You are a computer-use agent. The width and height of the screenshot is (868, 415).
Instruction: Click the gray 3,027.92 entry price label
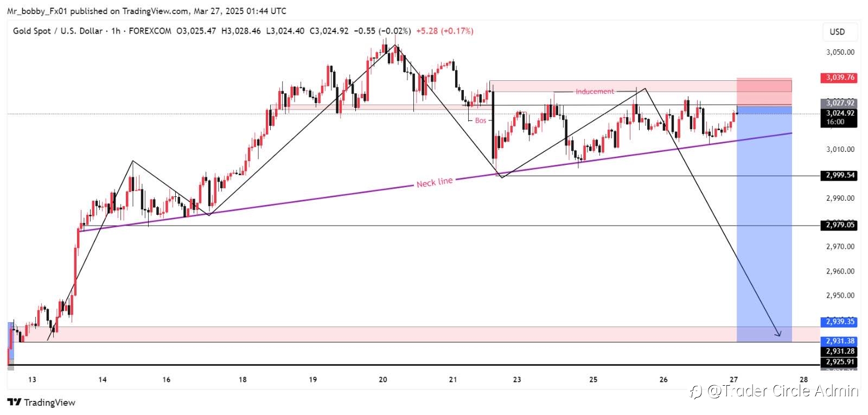tap(840, 103)
